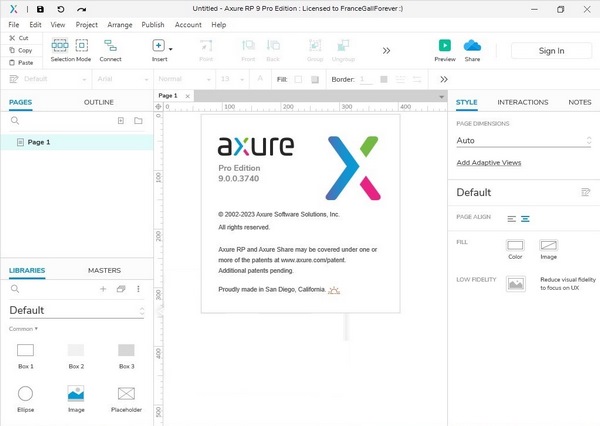Screen dimensions: 600x426
Task: Open the Arrange menu
Action: [x=120, y=25]
